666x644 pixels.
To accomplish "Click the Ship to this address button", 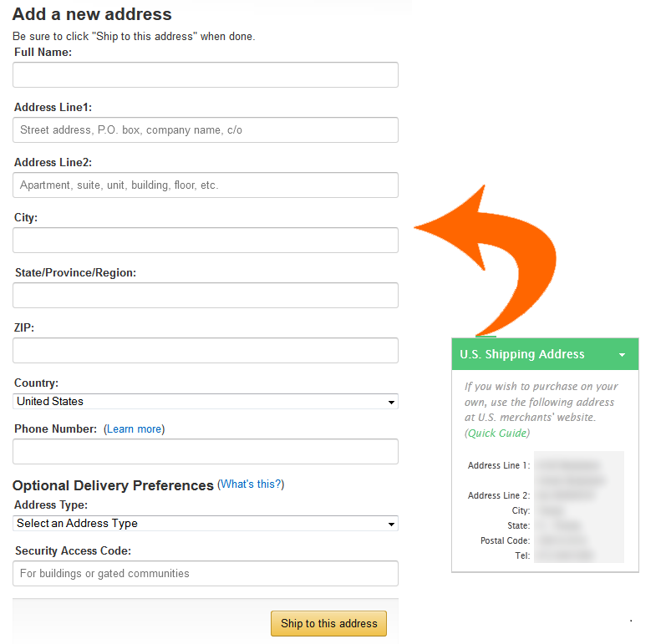I will click(x=328, y=623).
